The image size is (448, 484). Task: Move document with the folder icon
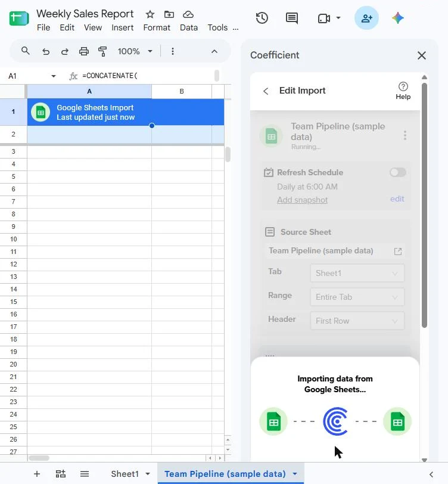(169, 14)
